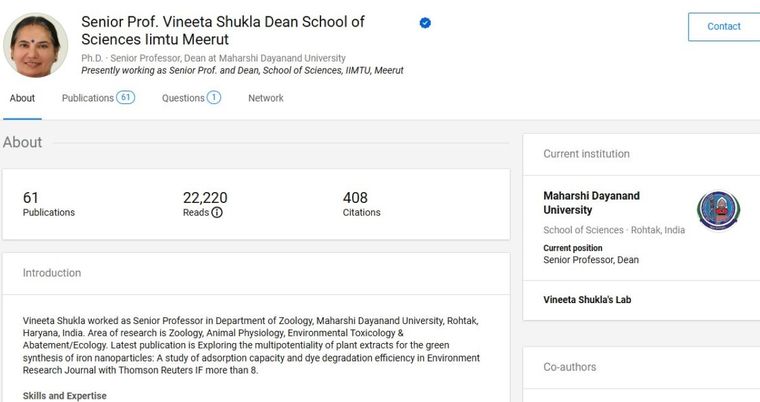This screenshot has width=760, height=402.
Task: Open Vineeta Shukla's profile photo
Action: coord(36,46)
